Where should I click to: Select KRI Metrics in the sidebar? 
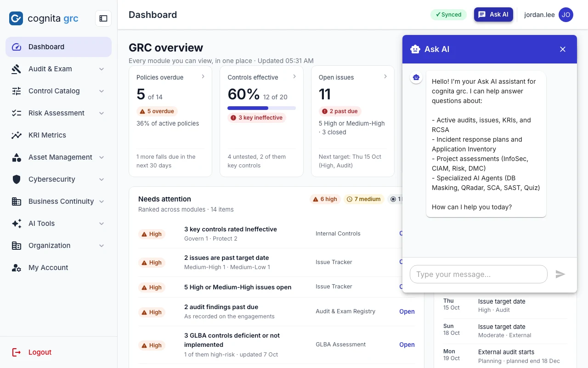coord(58,135)
